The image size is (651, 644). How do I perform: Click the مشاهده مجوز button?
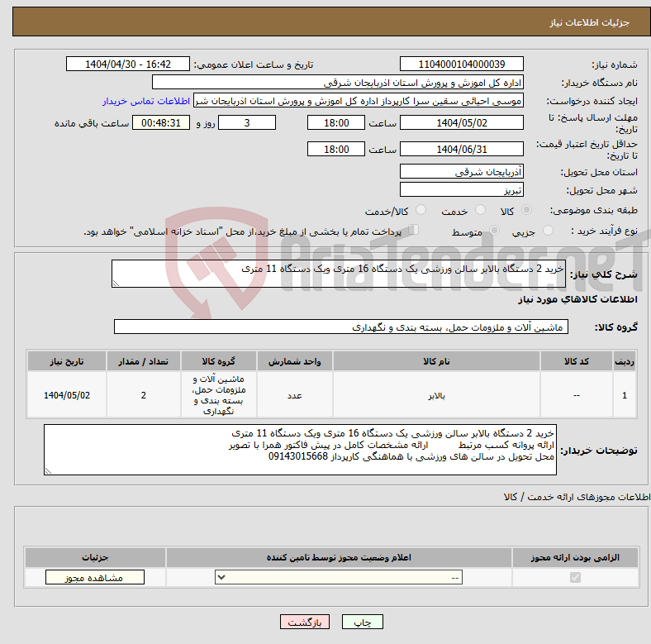pos(95,578)
